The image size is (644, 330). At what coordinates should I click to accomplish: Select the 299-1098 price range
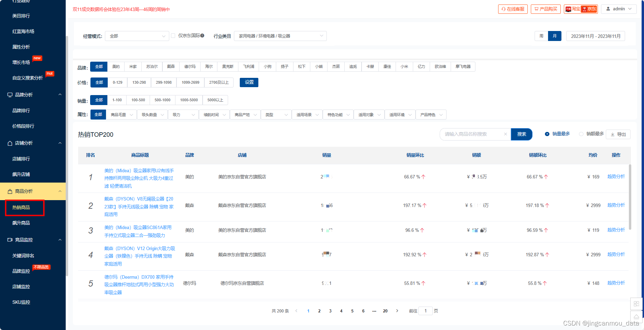[164, 82]
